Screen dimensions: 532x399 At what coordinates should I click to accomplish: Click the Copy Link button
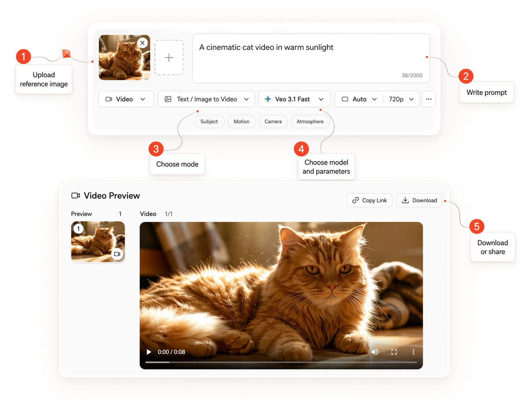[x=369, y=200]
